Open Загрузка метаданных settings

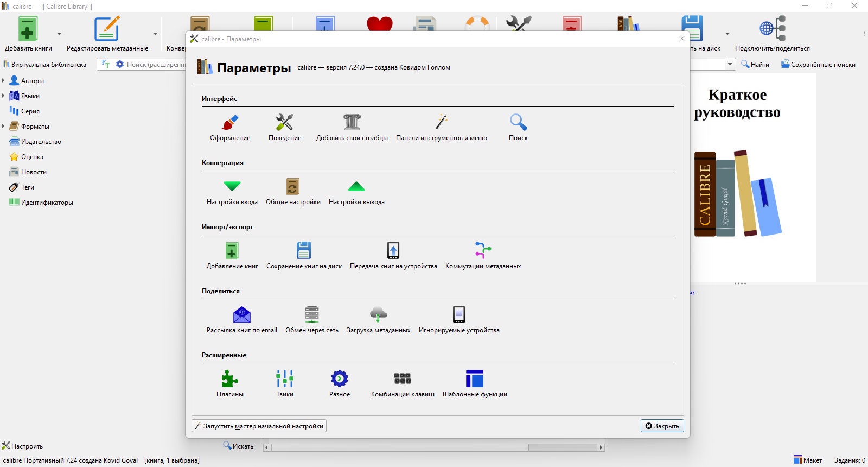click(378, 319)
